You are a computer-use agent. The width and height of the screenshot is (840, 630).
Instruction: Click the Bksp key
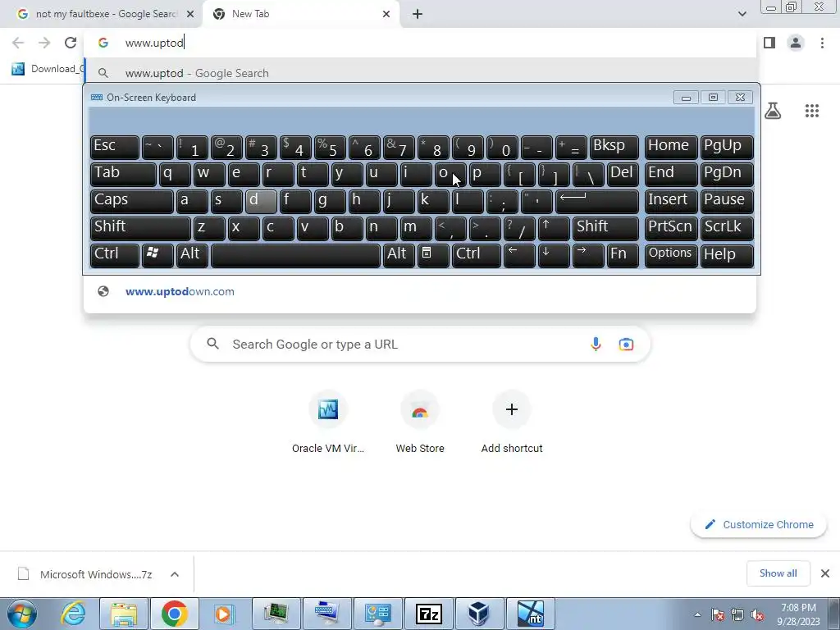[x=614, y=147]
